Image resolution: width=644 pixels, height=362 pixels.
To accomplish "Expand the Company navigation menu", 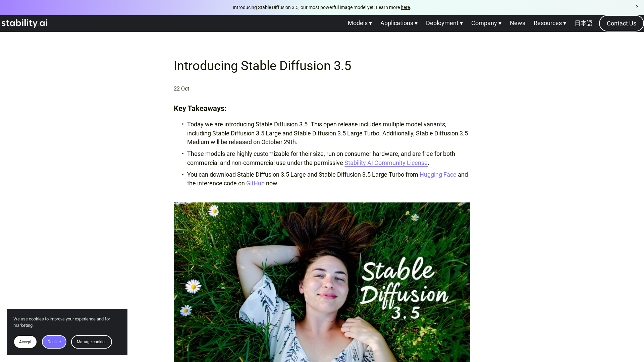I will (x=486, y=23).
